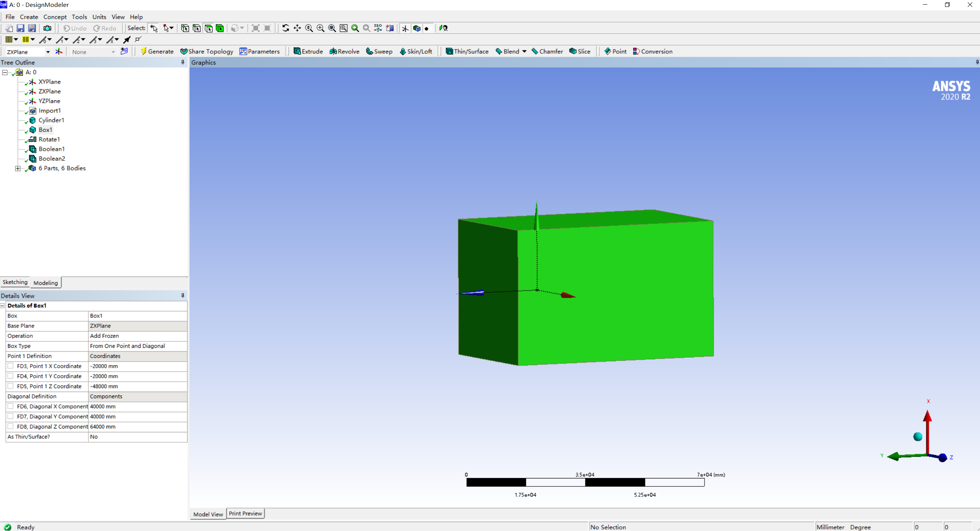Click the last icon of the view toolbar

(443, 28)
